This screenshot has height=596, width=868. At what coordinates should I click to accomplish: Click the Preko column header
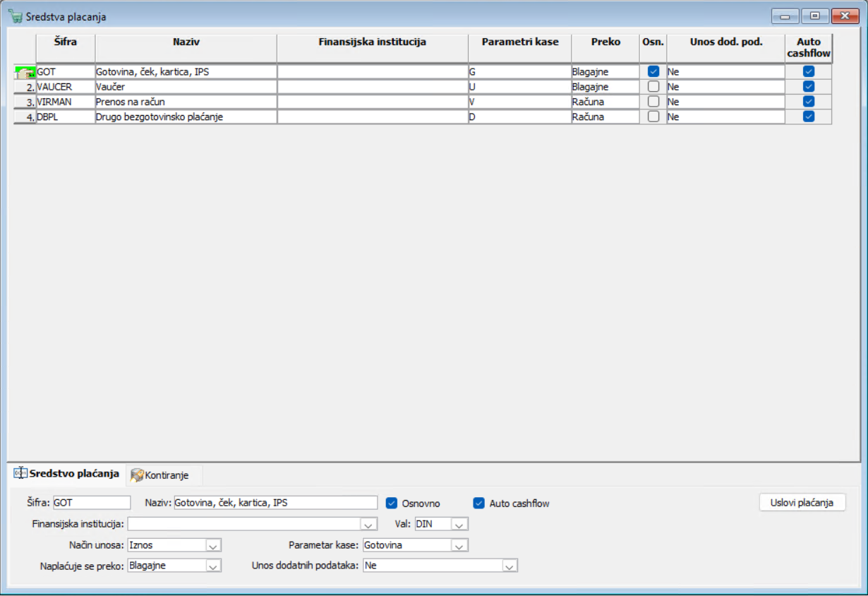605,48
